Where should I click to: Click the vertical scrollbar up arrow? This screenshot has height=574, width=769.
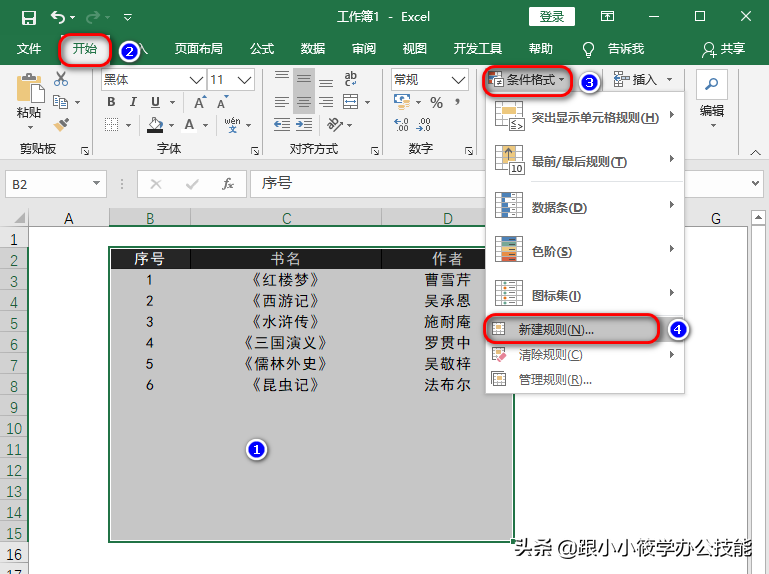(x=758, y=217)
